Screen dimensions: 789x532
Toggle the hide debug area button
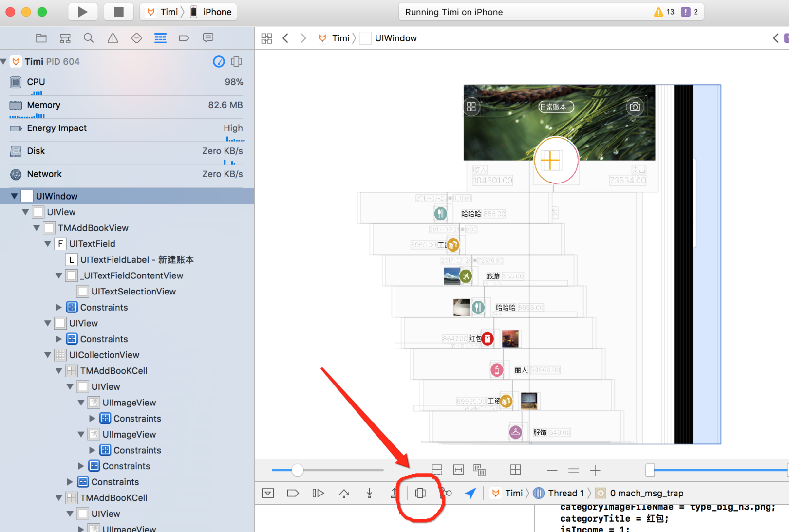coord(267,493)
